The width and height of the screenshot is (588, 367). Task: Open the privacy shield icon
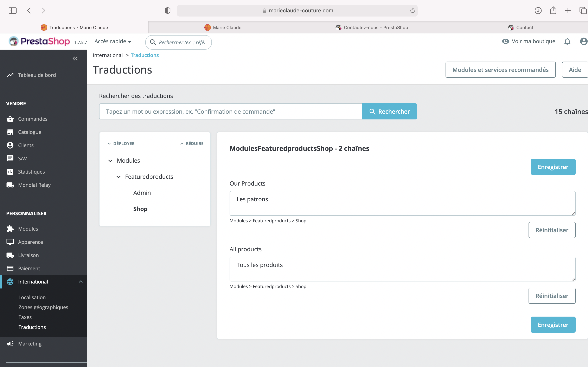(167, 11)
